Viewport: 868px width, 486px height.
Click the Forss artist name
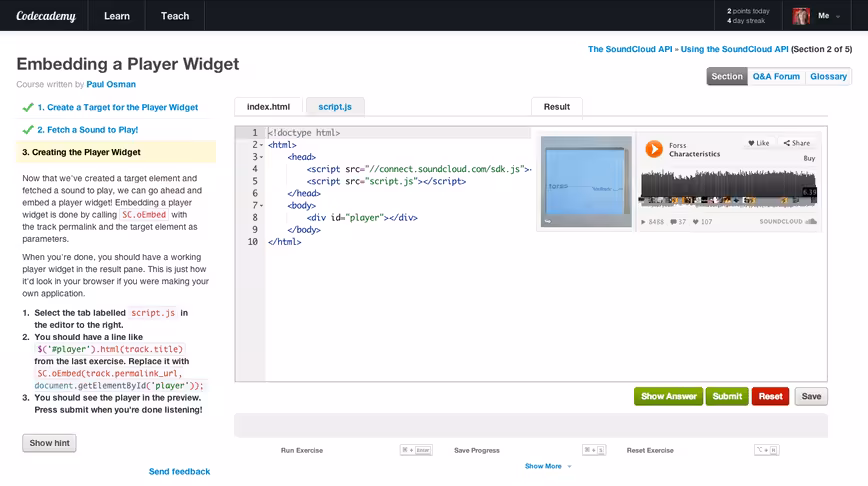click(x=678, y=145)
